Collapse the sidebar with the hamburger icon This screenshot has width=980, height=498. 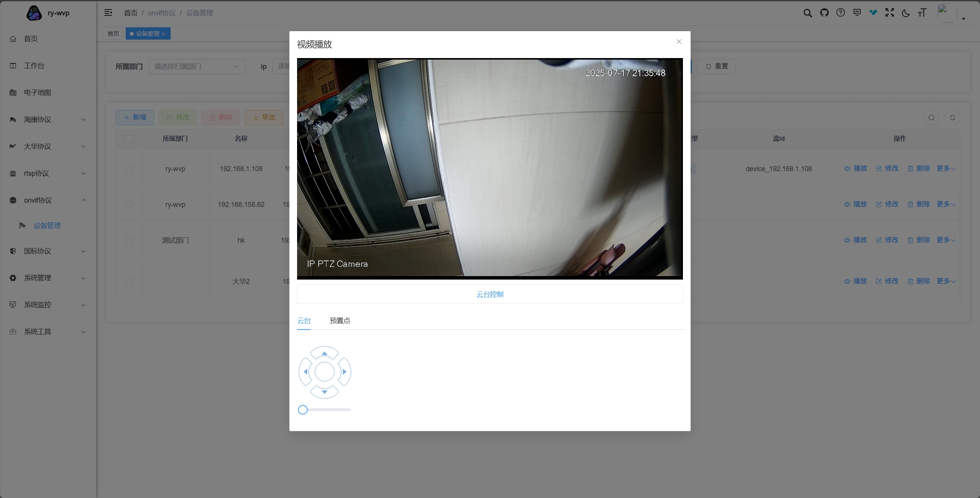click(108, 13)
